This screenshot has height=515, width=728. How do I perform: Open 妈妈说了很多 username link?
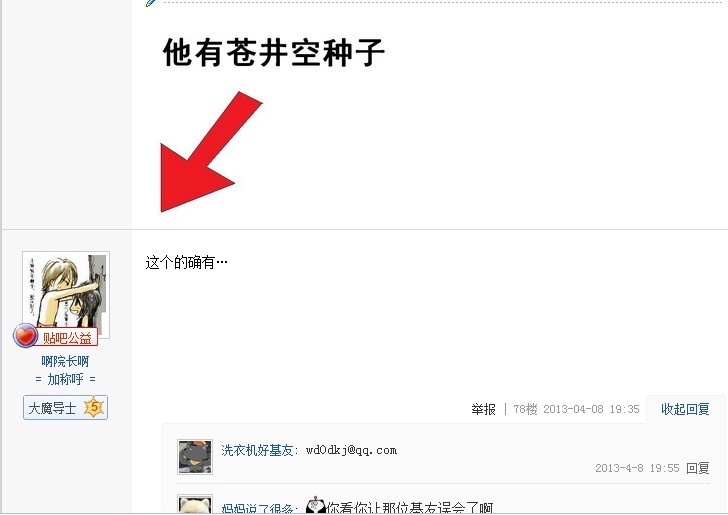click(257, 508)
